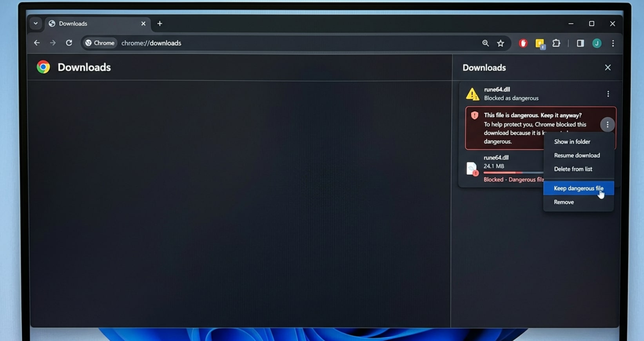644x341 pixels.
Task: Click the '24.1 MB' file size text
Action: [x=494, y=166]
